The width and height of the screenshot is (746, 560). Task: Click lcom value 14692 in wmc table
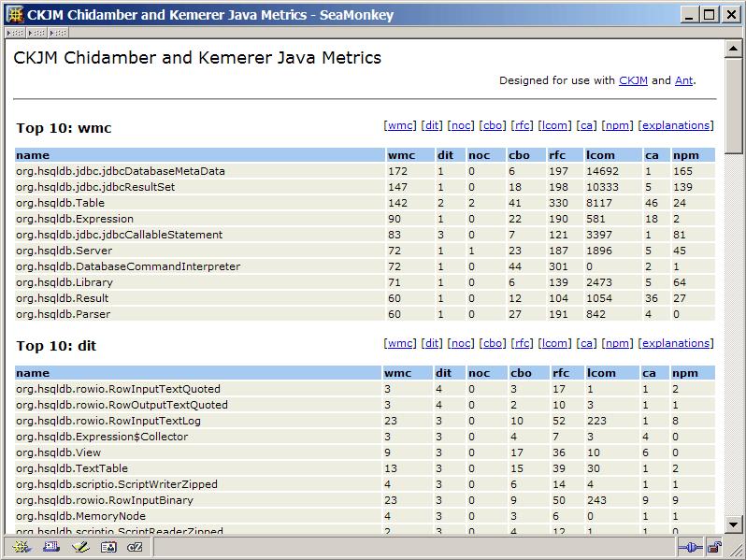coord(602,171)
